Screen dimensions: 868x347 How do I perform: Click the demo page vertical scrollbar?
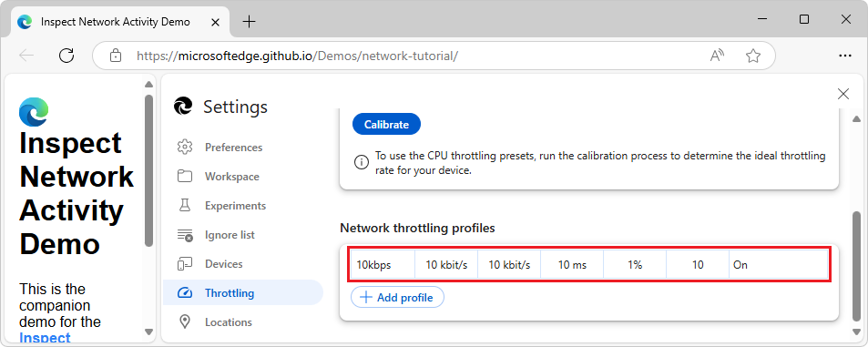coord(148,170)
